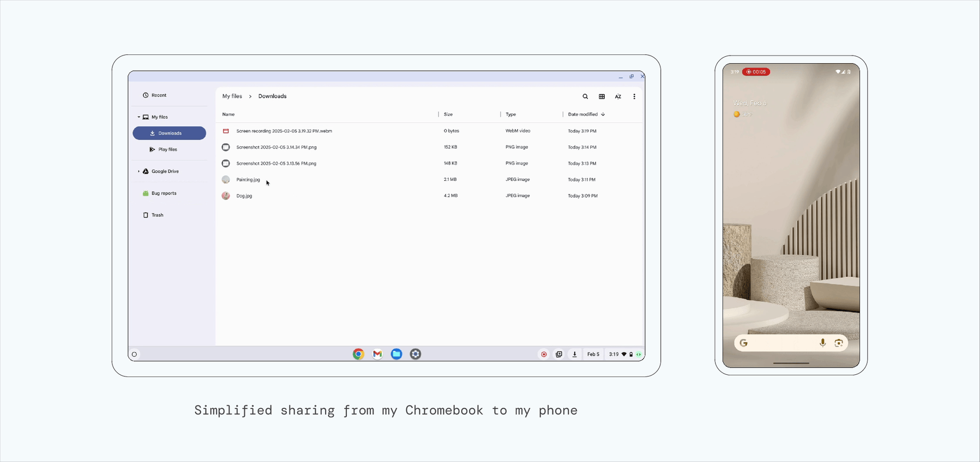Open the Trash folder
Screen dimensions: 980x462
(157, 215)
